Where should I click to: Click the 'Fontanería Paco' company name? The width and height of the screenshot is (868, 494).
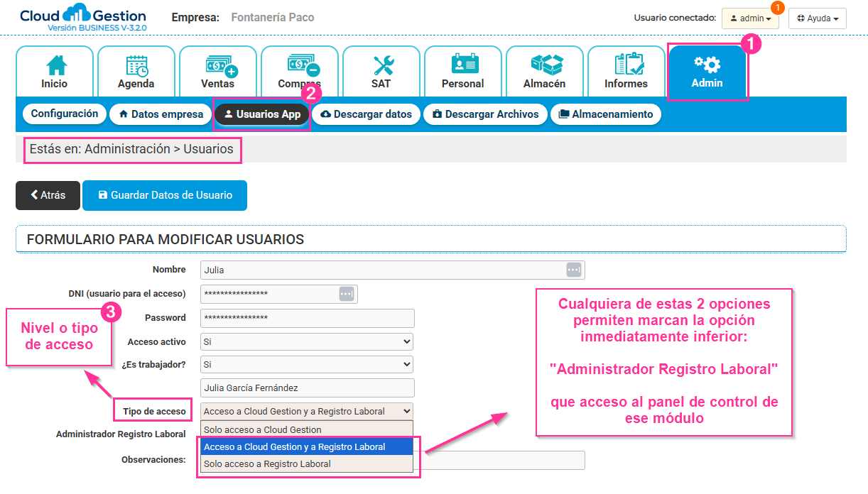(x=273, y=17)
